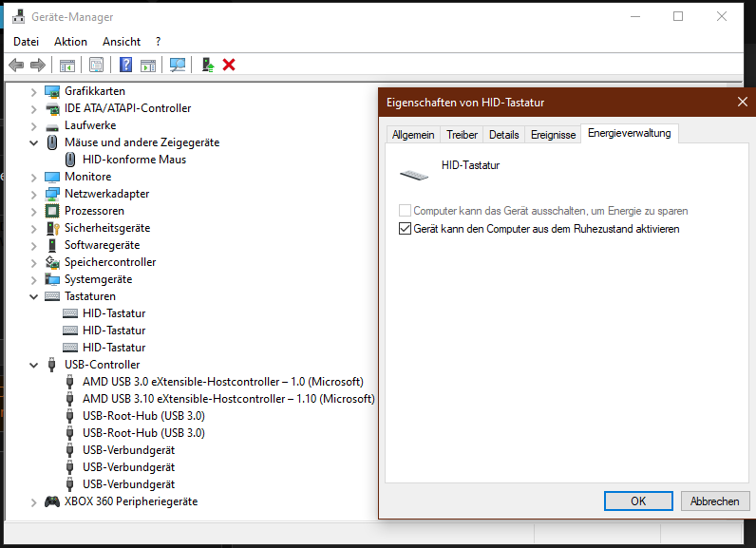Click the Tastaturen keyboard category icon
756x548 pixels.
point(52,296)
